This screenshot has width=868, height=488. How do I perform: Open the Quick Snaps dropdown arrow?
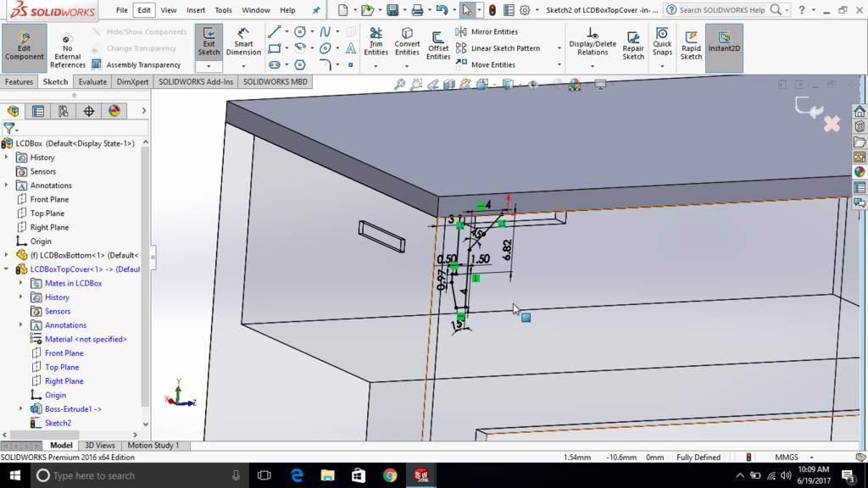pos(662,66)
